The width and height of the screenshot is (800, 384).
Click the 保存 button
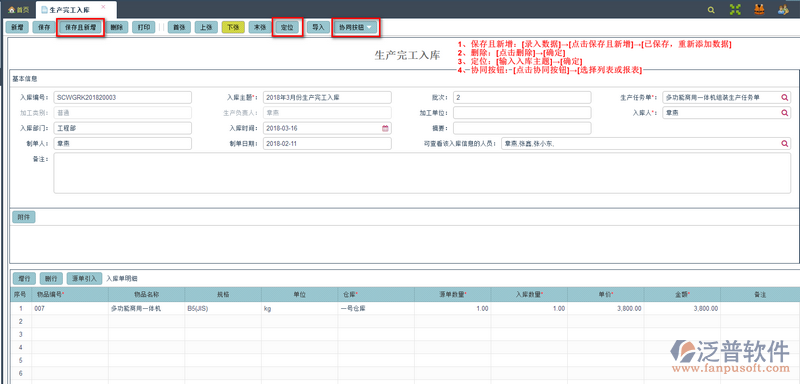[x=44, y=28]
